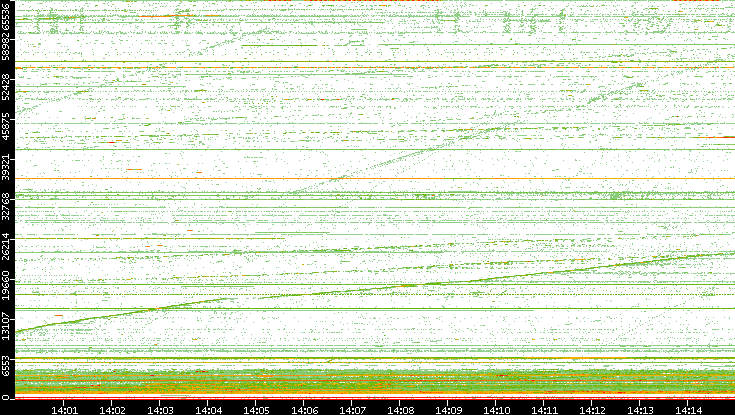
Task: Select the 58982 vertical axis label
Action: [x=5, y=47]
